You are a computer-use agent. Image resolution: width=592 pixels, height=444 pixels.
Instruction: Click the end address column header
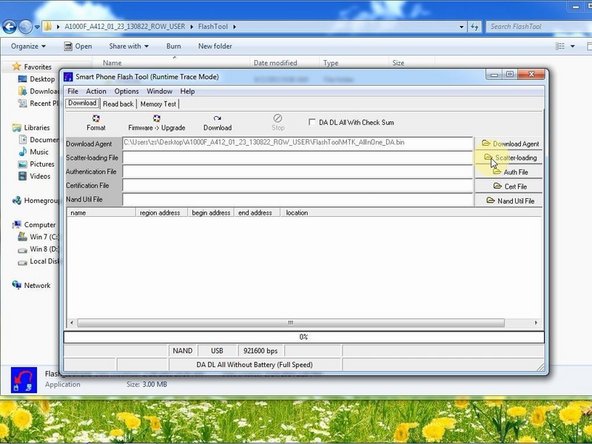point(257,213)
